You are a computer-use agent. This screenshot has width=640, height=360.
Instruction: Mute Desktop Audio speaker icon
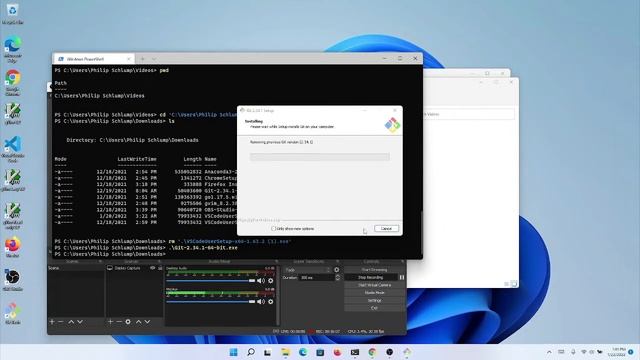[x=261, y=281]
